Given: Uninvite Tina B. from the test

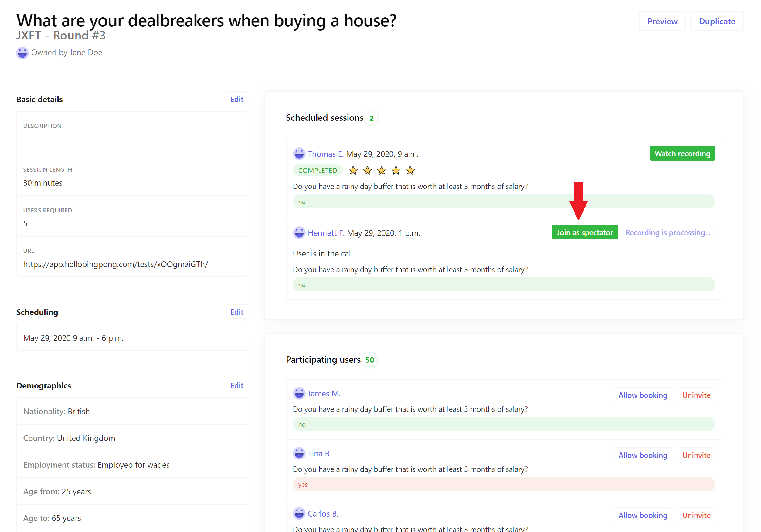Looking at the screenshot, I should tap(696, 455).
